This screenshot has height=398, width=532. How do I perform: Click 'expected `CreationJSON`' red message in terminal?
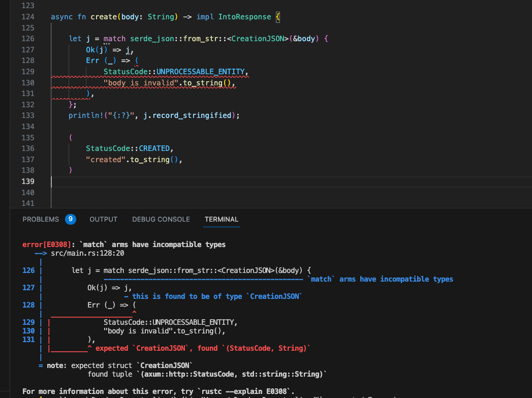[142, 348]
